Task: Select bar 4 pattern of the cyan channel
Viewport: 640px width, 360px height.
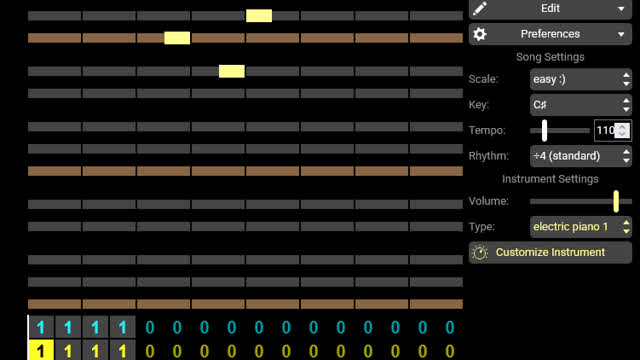Action: click(123, 327)
